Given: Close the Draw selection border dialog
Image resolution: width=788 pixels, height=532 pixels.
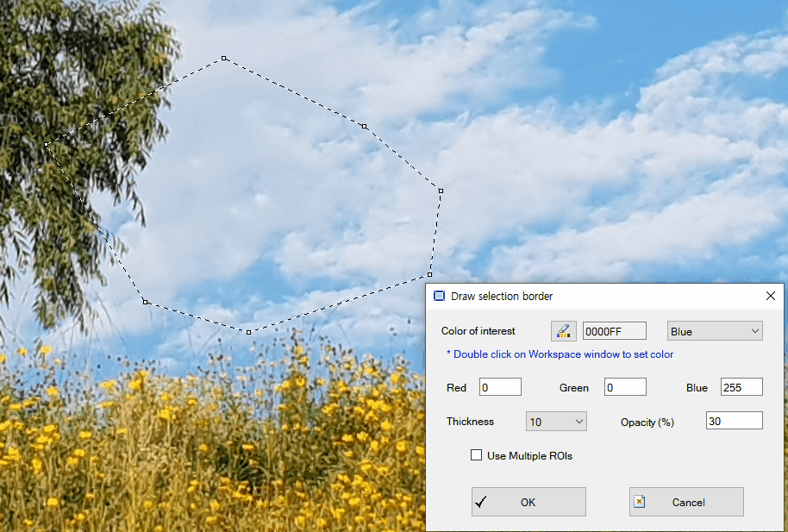Looking at the screenshot, I should [771, 296].
